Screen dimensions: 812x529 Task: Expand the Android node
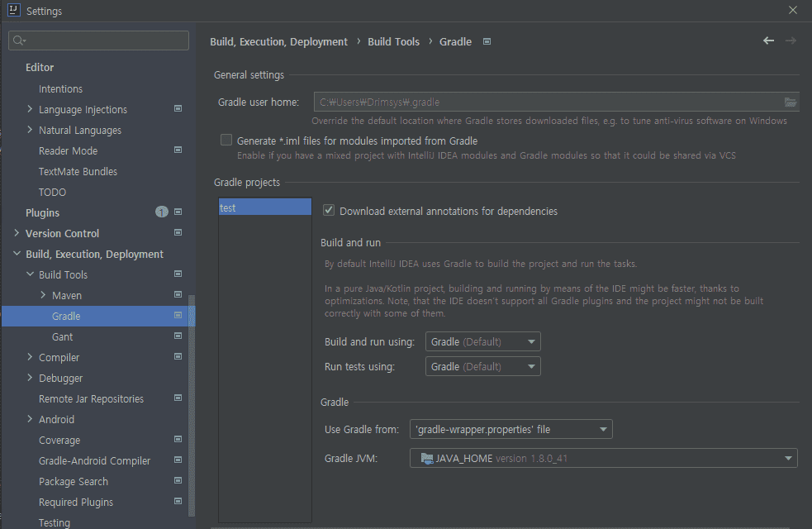tap(30, 419)
